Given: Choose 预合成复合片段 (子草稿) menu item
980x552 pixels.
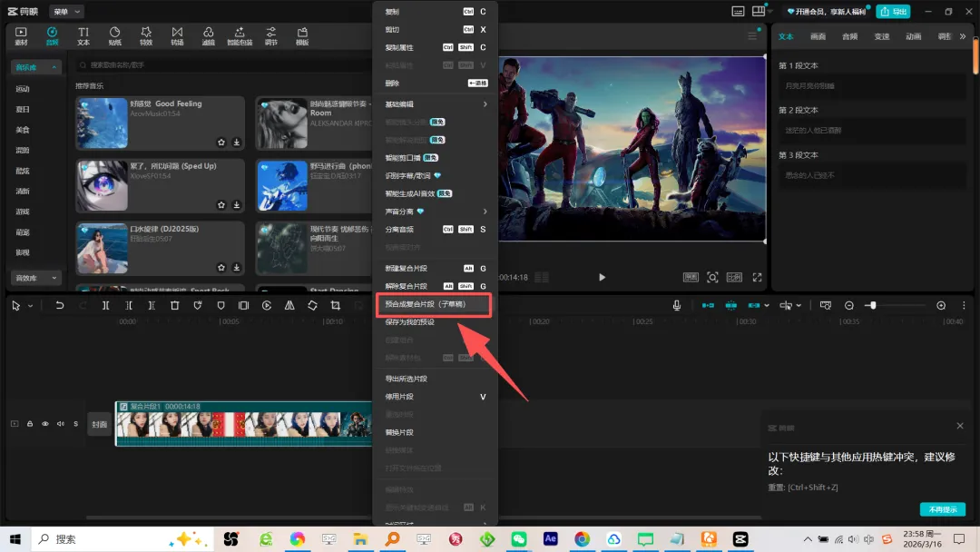Looking at the screenshot, I should 434,304.
